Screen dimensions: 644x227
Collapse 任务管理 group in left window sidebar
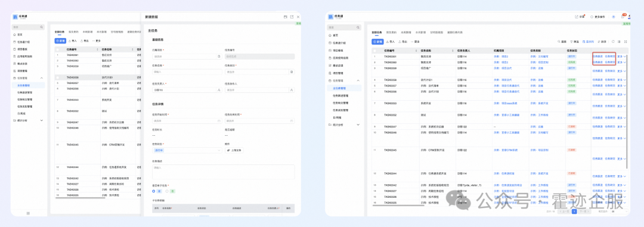(42, 78)
